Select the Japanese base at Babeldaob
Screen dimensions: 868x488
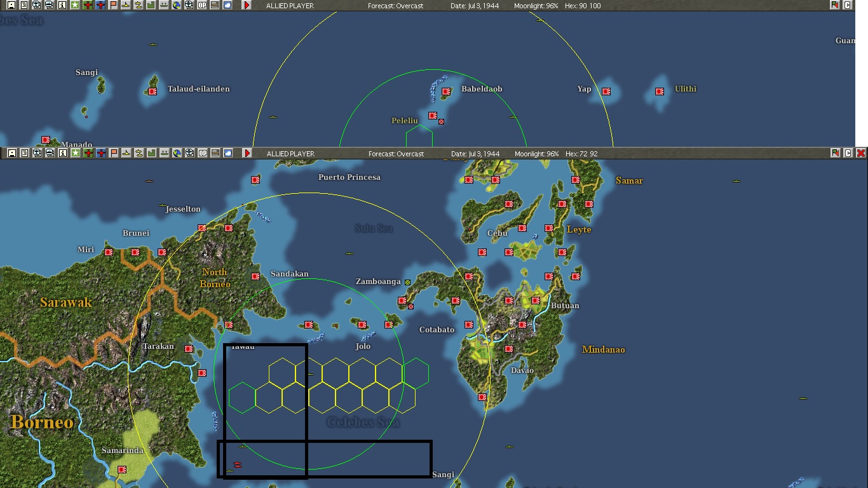click(x=446, y=91)
